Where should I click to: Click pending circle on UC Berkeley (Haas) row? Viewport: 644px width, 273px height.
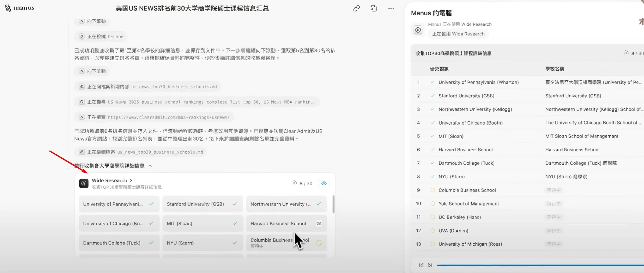coord(433,217)
